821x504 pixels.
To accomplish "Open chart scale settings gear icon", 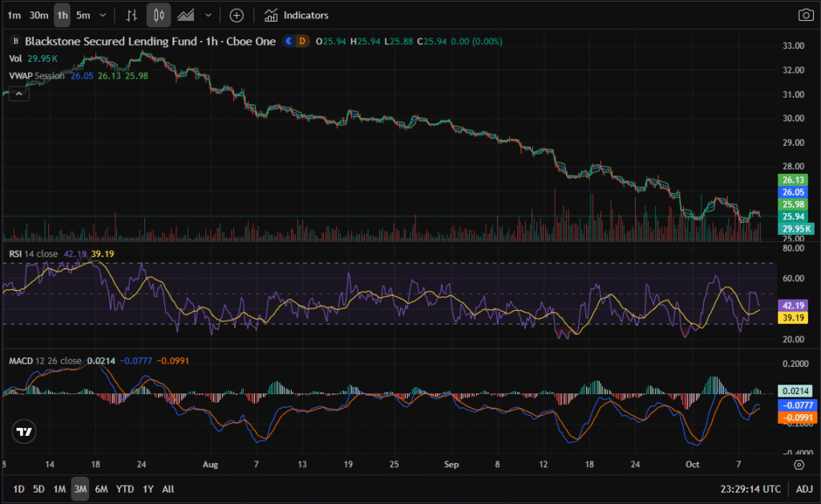I will tap(799, 464).
